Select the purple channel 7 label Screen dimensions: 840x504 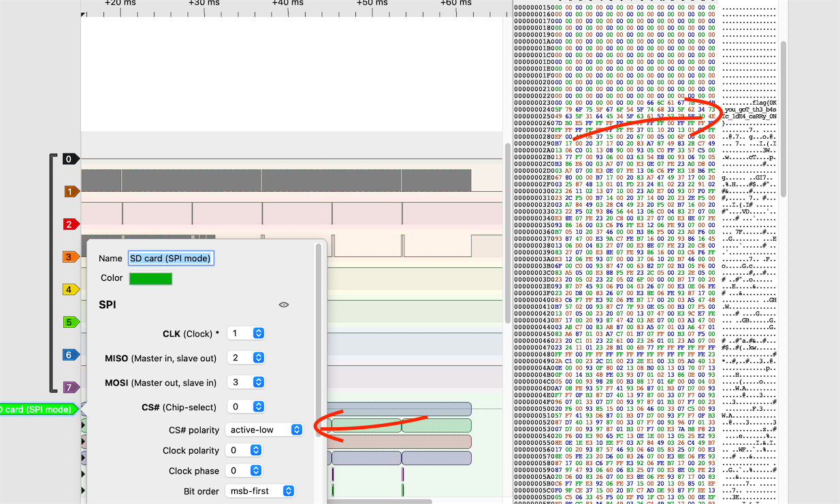69,388
